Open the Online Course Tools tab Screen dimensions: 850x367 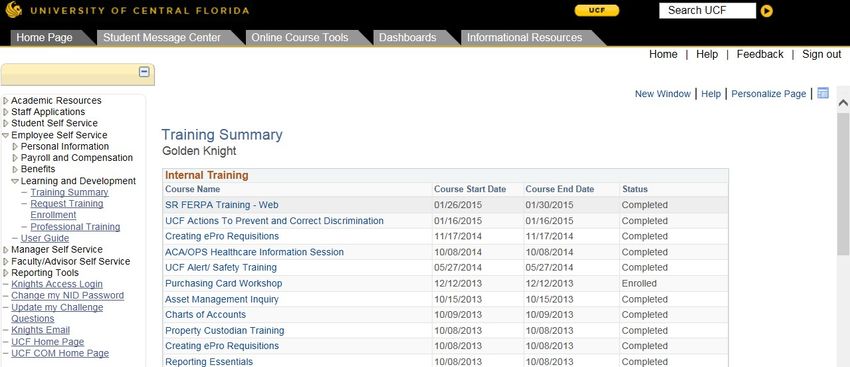tap(300, 37)
